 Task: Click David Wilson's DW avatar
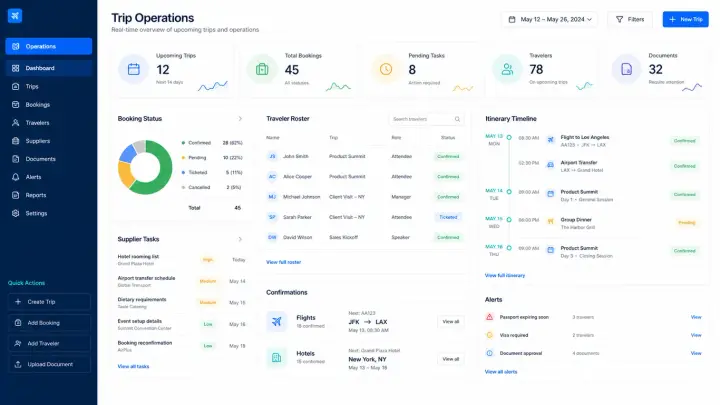272,237
